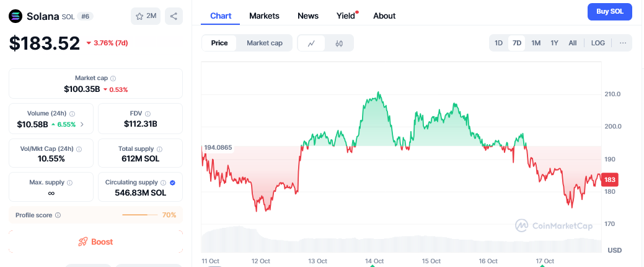Toggle chart to Market cap view
Viewport: 644px width, 267px height.
pyautogui.click(x=265, y=43)
